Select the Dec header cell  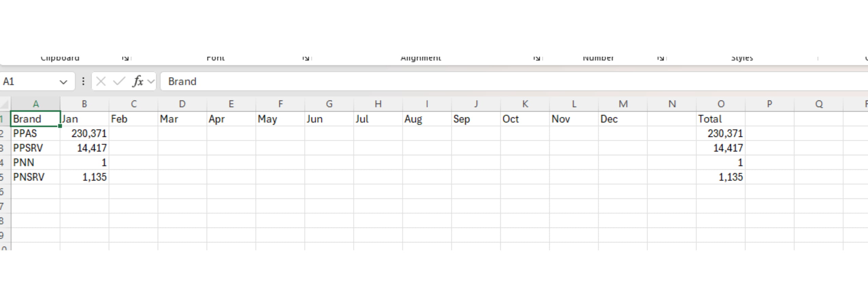[623, 119]
